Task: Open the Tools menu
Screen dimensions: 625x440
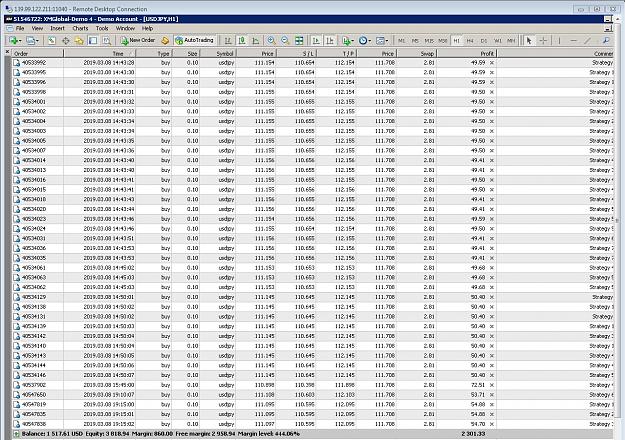Action: pos(102,28)
